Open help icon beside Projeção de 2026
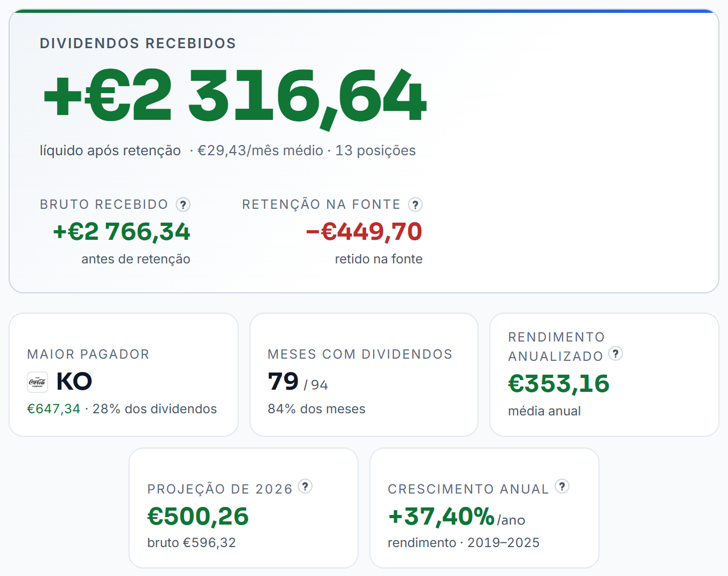 tap(305, 487)
